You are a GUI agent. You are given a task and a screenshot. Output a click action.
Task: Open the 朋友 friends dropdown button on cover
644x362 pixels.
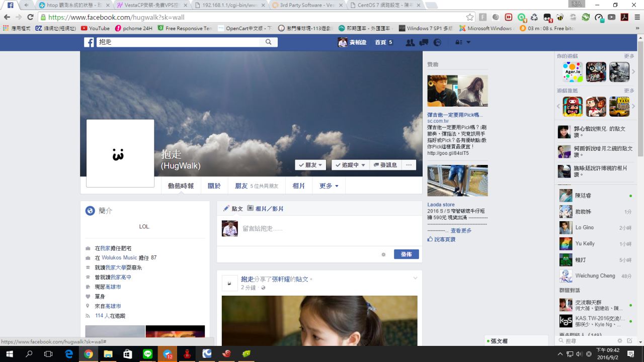pyautogui.click(x=310, y=165)
